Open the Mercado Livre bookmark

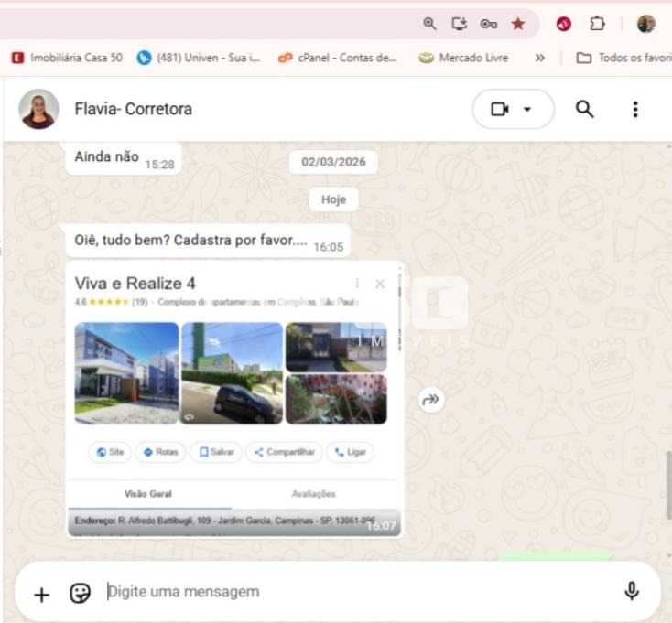464,58
